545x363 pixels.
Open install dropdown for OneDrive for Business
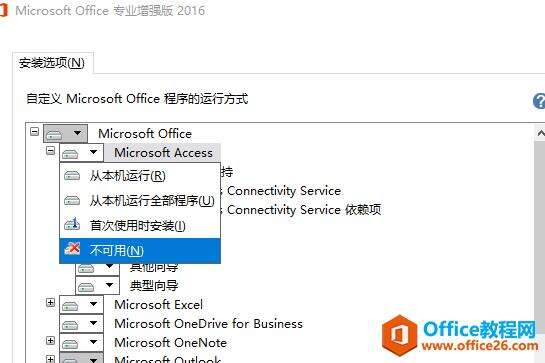click(x=81, y=324)
